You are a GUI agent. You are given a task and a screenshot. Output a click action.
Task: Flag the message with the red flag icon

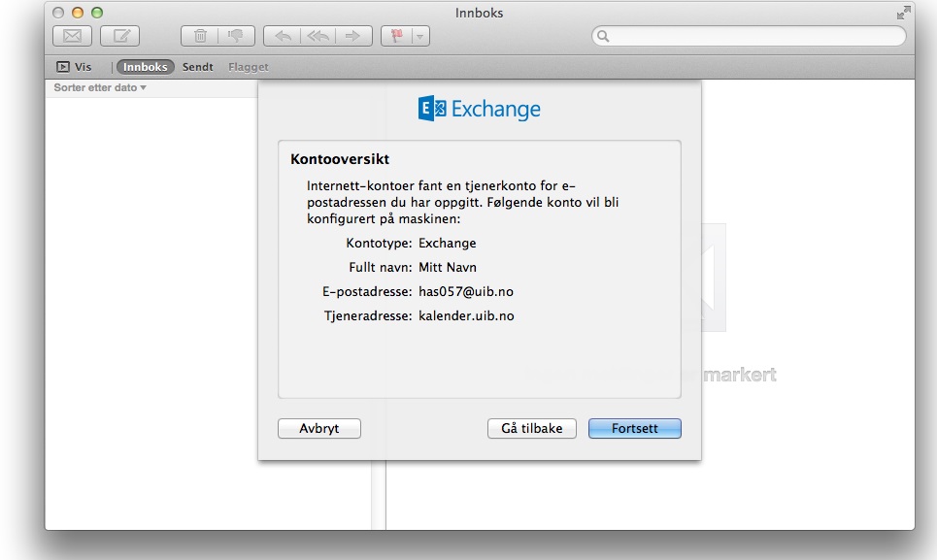[x=398, y=36]
